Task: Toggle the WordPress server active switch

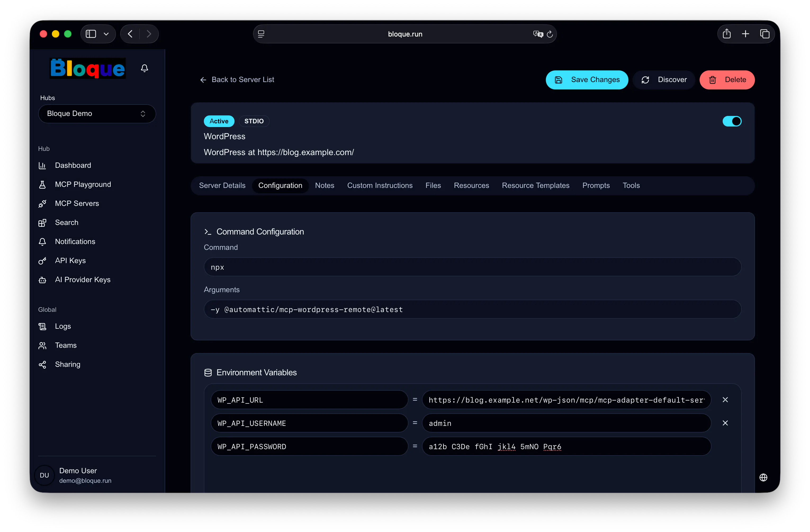Action: 732,121
